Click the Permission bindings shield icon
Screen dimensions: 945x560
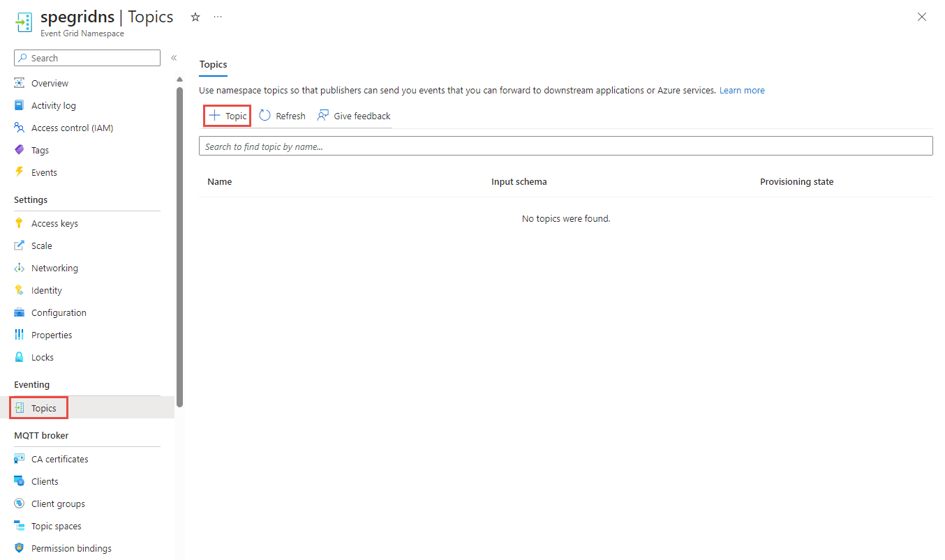click(20, 548)
